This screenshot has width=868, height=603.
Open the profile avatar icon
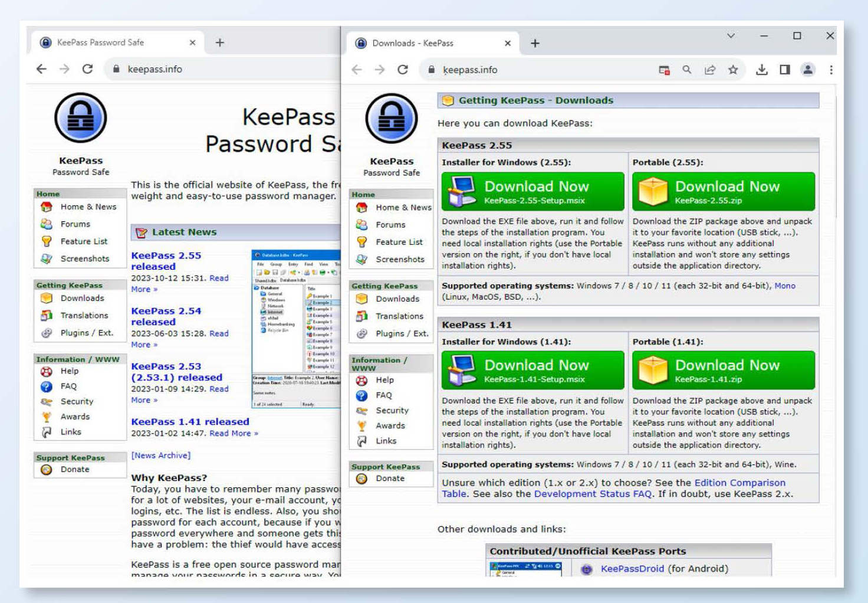pyautogui.click(x=808, y=70)
